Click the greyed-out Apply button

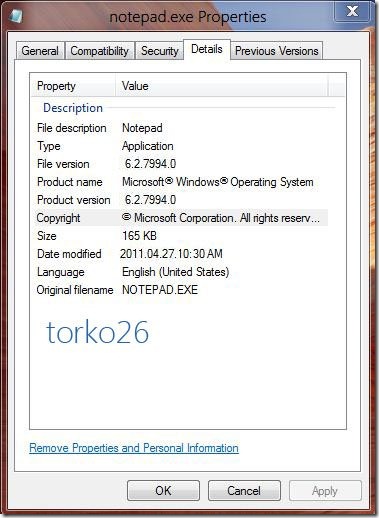325,490
